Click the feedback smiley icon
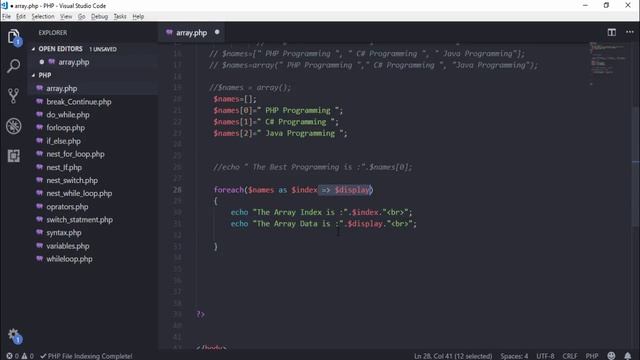The width and height of the screenshot is (640, 360). (x=611, y=356)
